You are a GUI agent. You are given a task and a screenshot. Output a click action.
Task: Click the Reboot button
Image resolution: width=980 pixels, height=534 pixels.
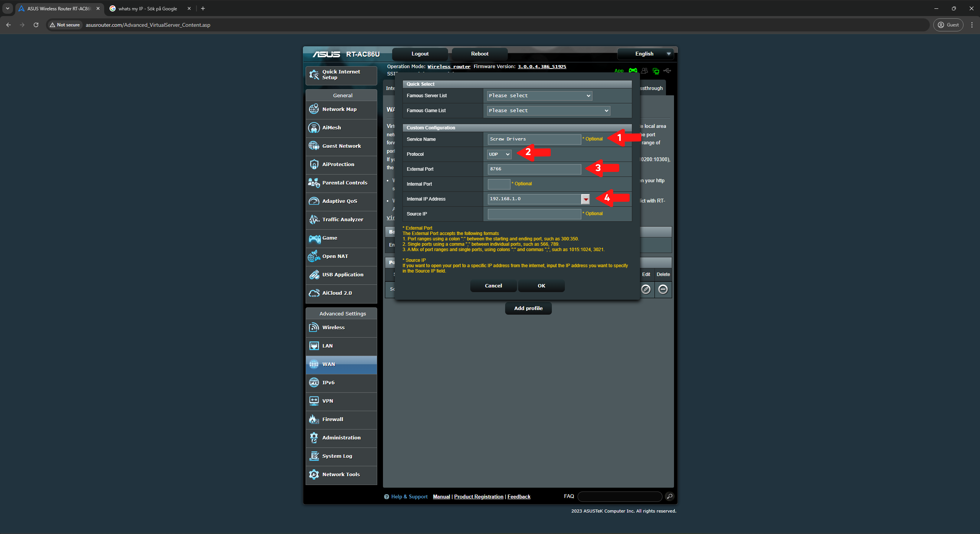(480, 54)
